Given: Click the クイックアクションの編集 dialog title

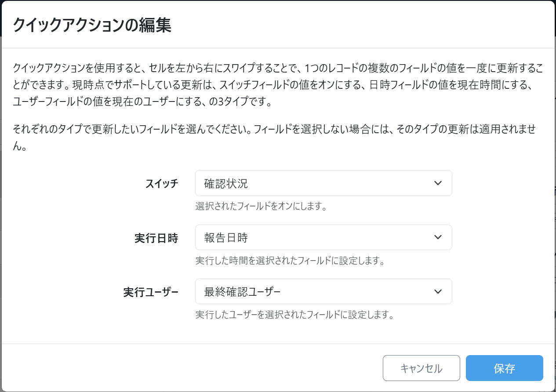Looking at the screenshot, I should (x=92, y=25).
